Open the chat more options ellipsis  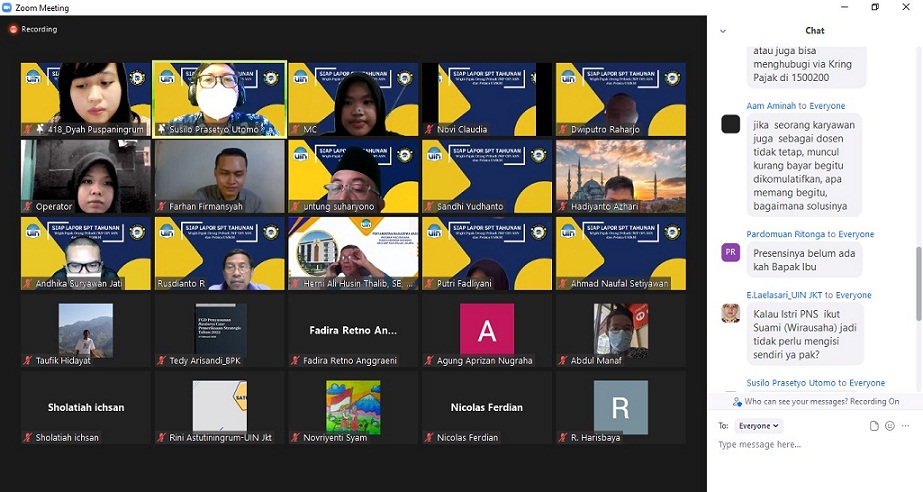point(906,426)
